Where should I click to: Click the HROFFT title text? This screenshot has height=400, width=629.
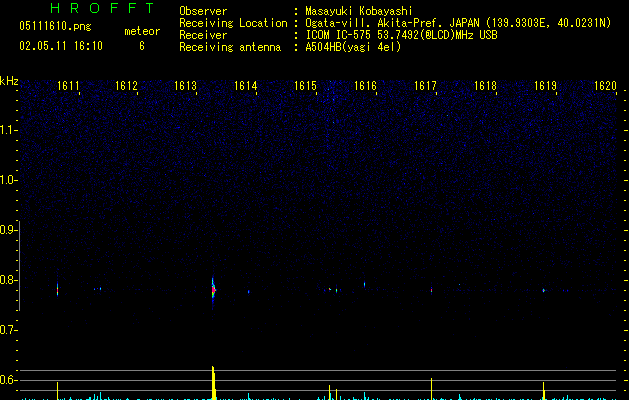(102, 8)
